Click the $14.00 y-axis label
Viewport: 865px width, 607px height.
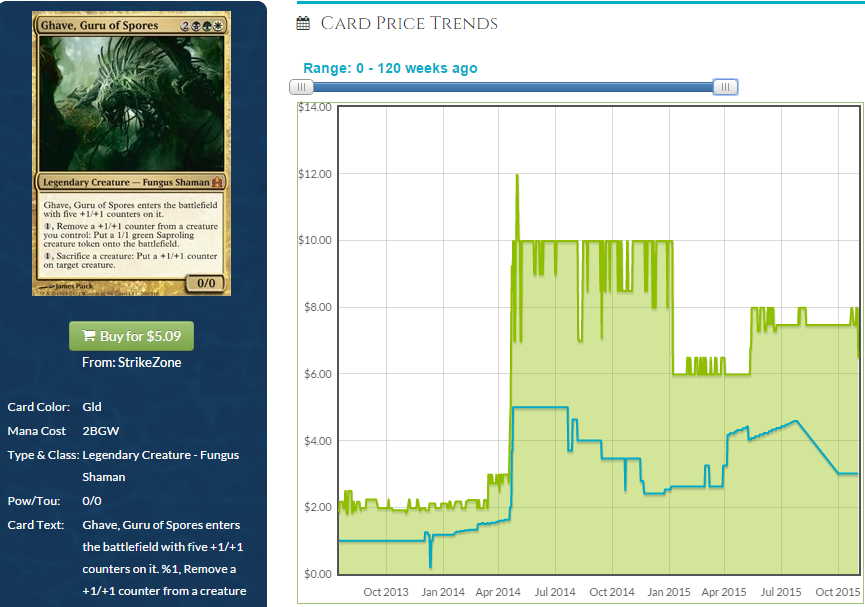[x=315, y=107]
